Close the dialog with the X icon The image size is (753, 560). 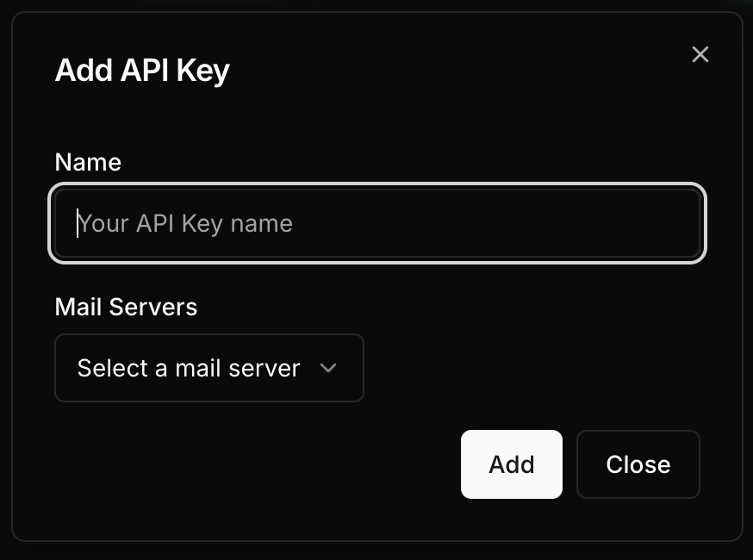coord(700,54)
